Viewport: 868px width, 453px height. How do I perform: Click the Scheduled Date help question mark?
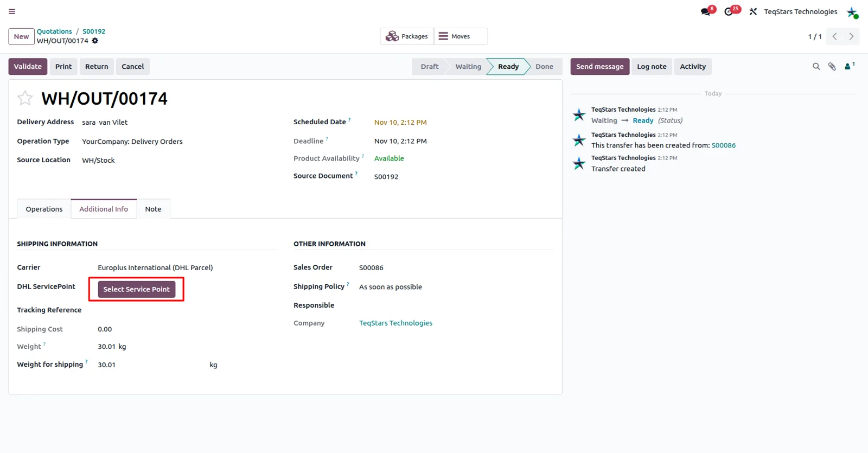pos(349,119)
